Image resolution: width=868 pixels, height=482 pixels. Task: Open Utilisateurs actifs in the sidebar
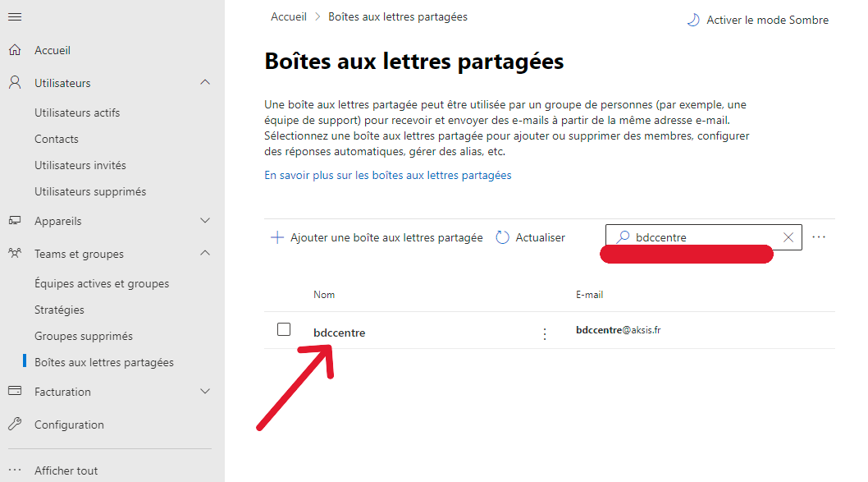[77, 112]
